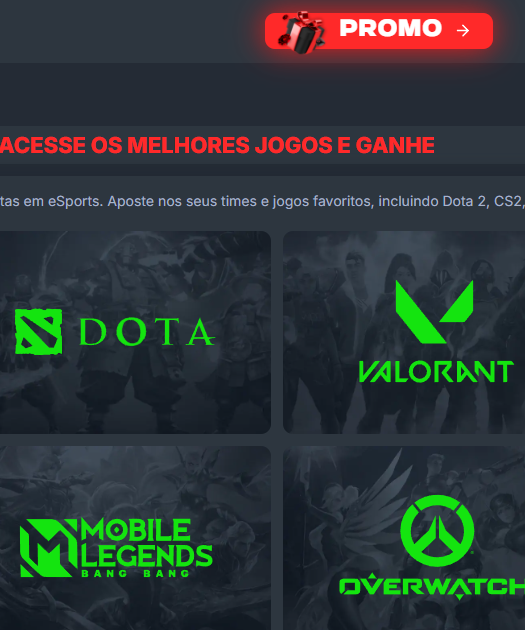Click the eSports description paragraph
525x630 pixels.
(x=262, y=201)
